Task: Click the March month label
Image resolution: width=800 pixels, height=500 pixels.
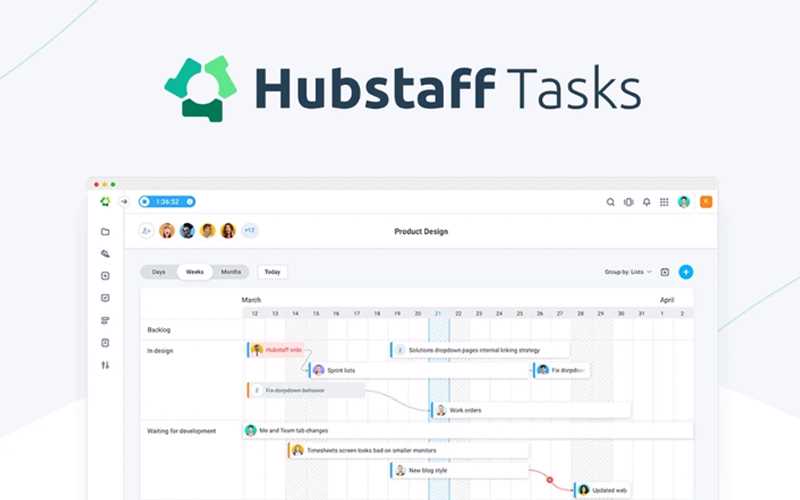Action: pyautogui.click(x=251, y=300)
